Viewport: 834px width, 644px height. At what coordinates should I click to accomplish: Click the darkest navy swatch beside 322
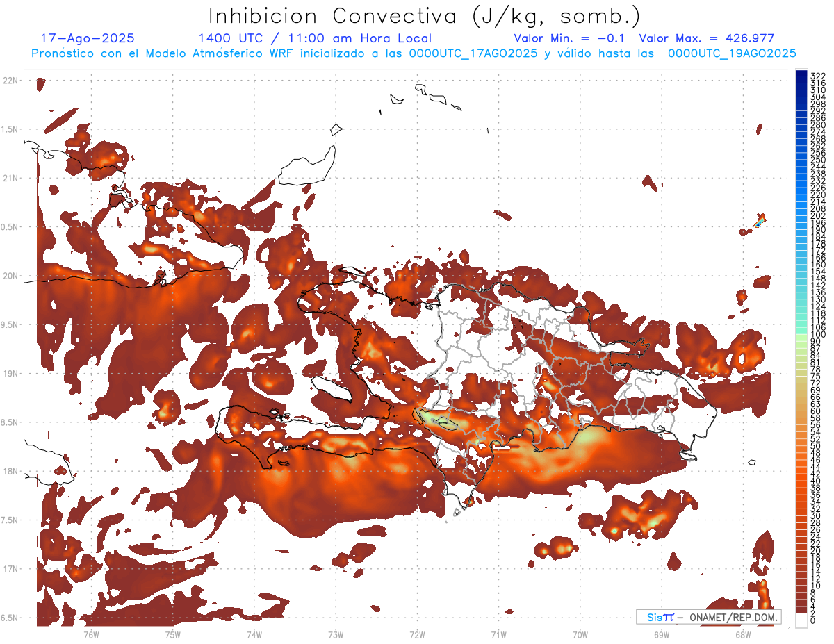(x=801, y=74)
